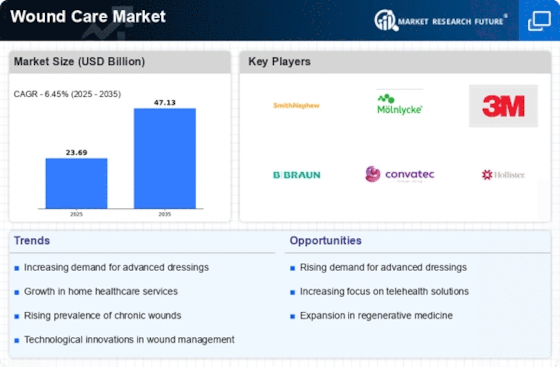Select the Hollister logo
The image size is (560, 367).
(x=503, y=175)
